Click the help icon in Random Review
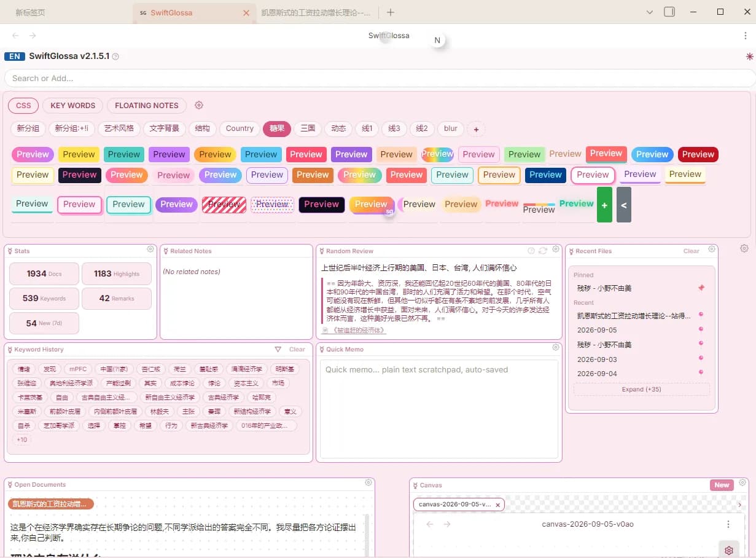756x558 pixels. 531,250
